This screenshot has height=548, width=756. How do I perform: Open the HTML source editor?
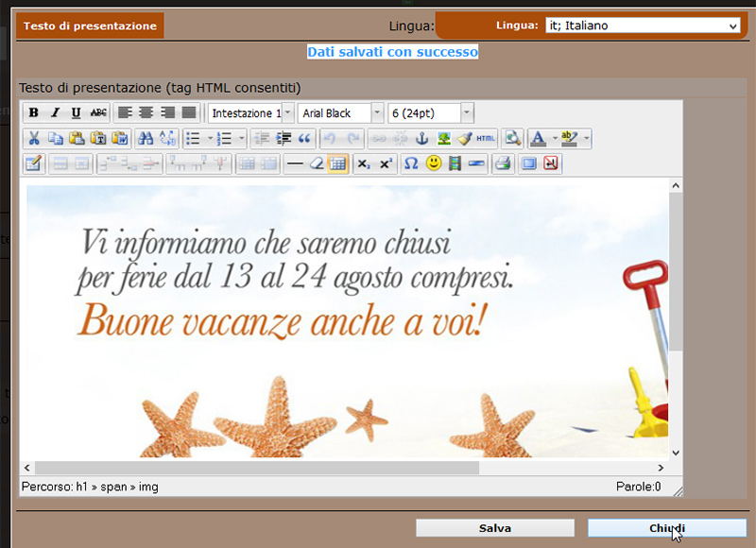point(486,139)
